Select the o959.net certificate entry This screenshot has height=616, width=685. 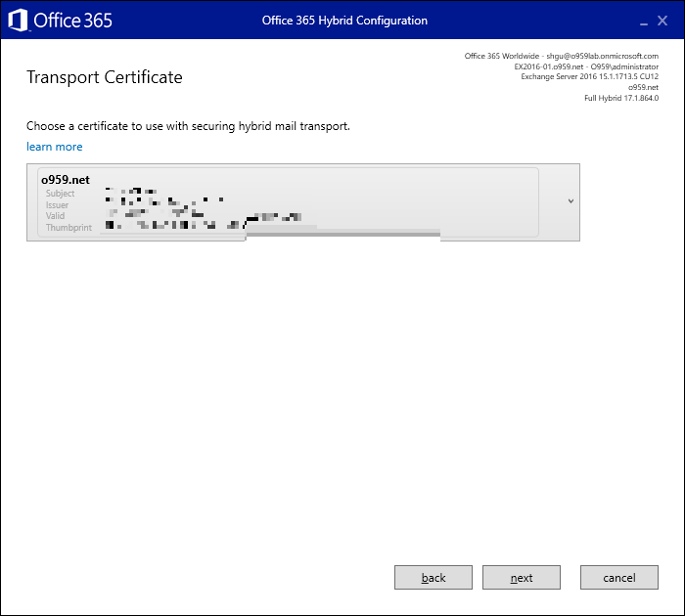click(x=288, y=202)
